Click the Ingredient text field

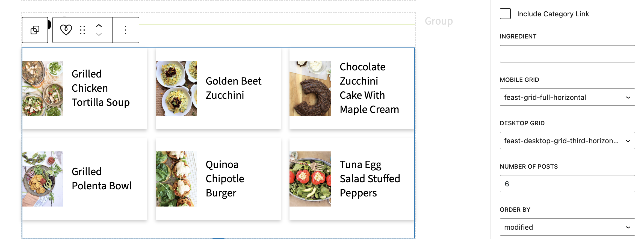tap(567, 54)
